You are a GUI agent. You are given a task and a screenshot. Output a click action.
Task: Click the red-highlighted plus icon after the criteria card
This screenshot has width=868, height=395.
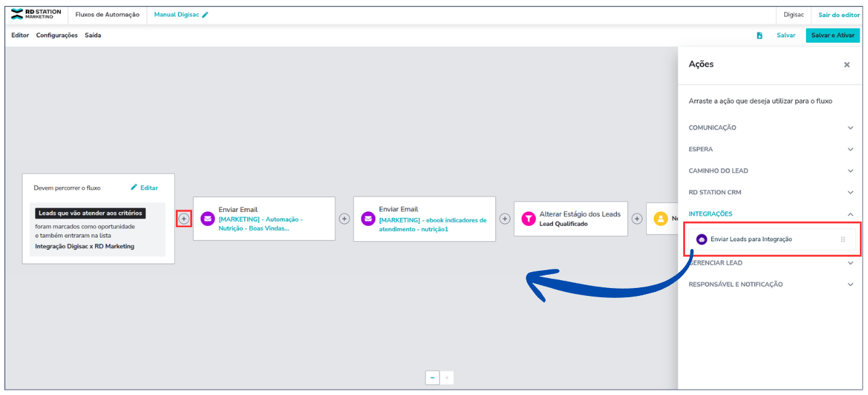pos(184,219)
